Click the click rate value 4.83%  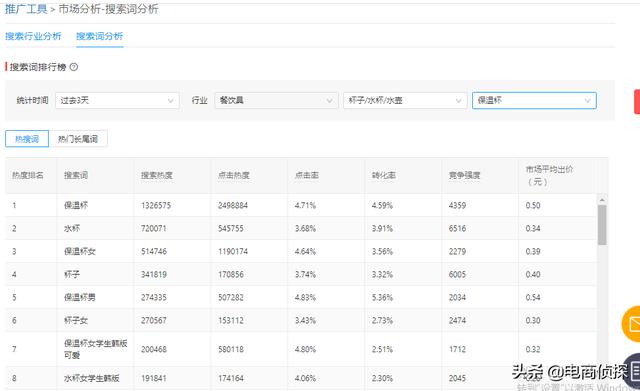coord(305,297)
